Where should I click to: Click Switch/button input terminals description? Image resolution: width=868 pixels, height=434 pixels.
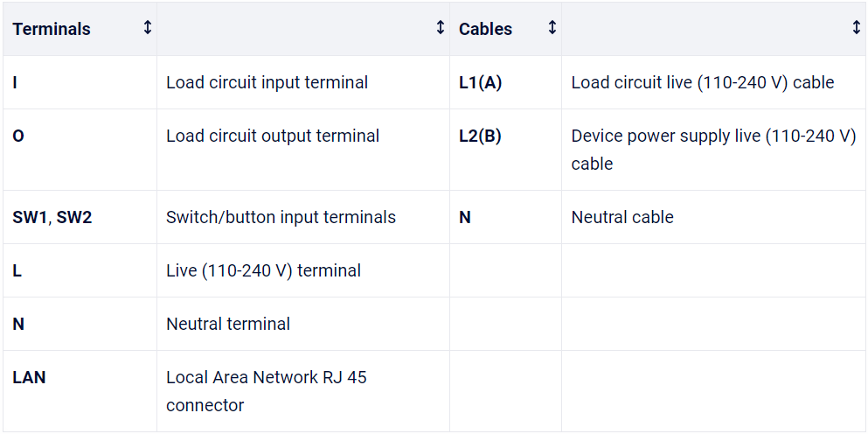coord(281,217)
